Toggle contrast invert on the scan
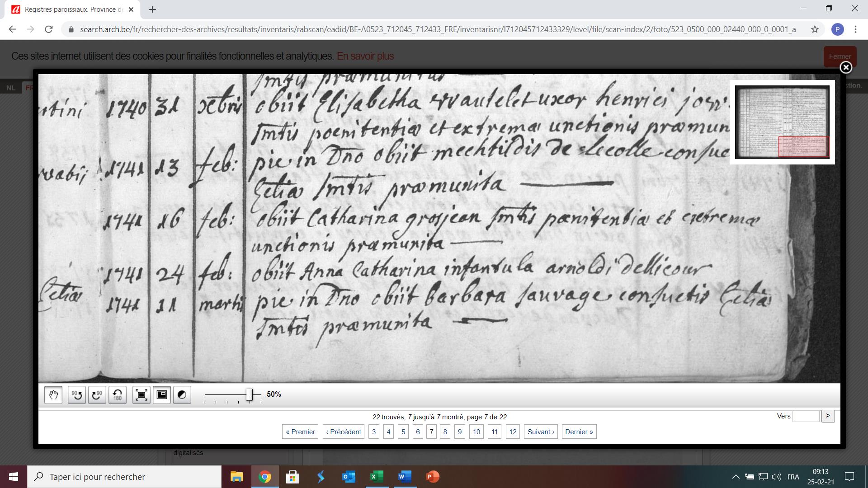 182,395
